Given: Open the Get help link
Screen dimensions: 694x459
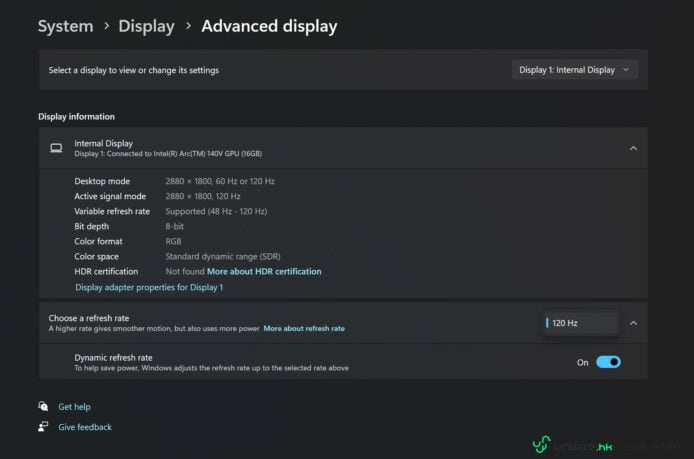Looking at the screenshot, I should pyautogui.click(x=74, y=407).
